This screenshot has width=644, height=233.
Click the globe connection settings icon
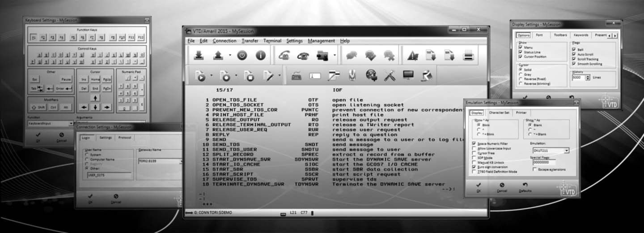371,76
